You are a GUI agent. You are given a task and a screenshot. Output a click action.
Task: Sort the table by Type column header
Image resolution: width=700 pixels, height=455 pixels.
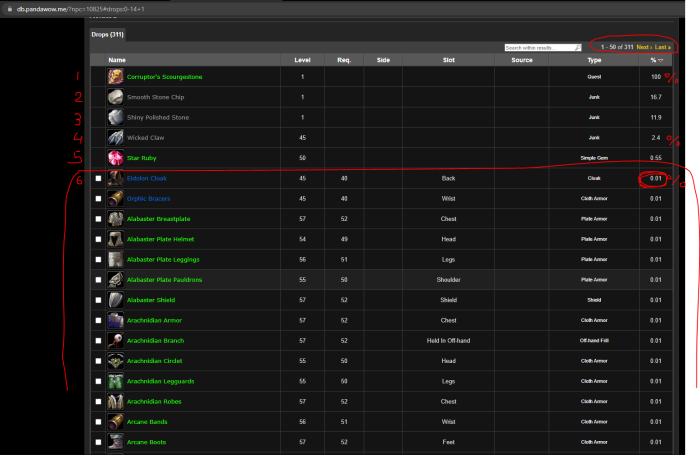tap(594, 60)
